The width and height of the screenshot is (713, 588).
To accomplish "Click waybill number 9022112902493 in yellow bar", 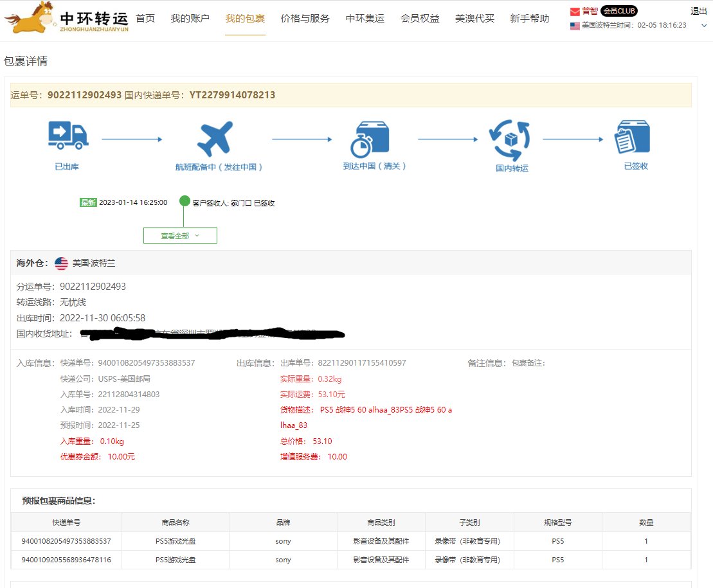I will coord(85,95).
